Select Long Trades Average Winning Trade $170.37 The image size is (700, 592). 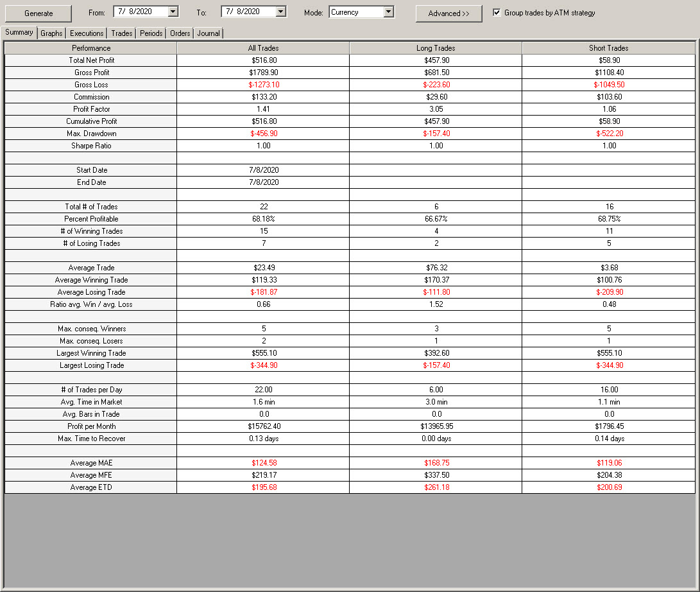point(436,280)
